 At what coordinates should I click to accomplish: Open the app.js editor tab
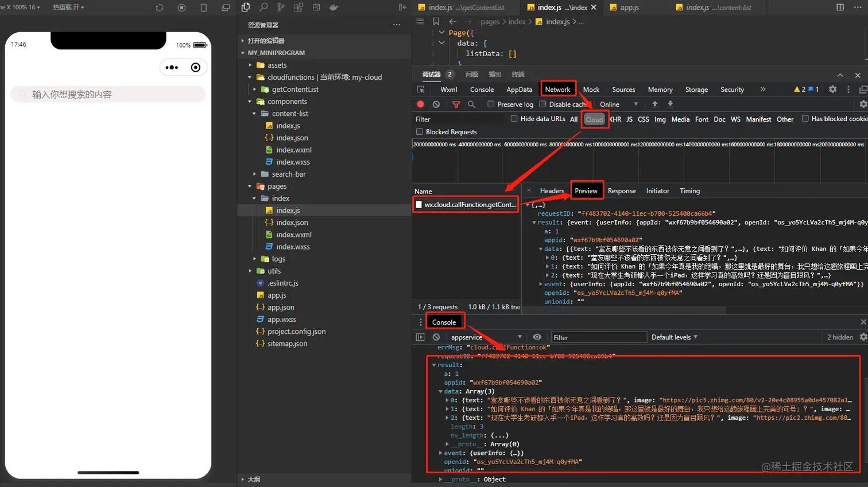coord(630,7)
